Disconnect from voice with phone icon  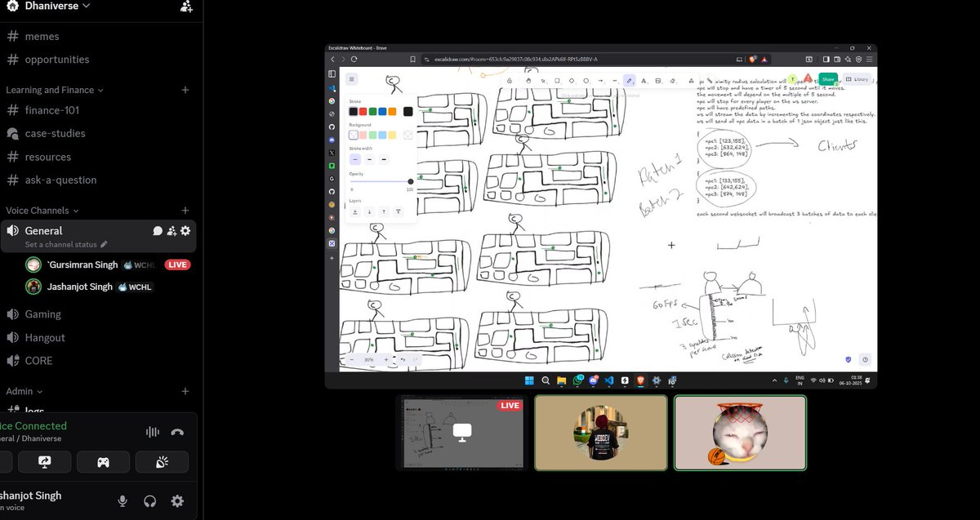pos(177,432)
